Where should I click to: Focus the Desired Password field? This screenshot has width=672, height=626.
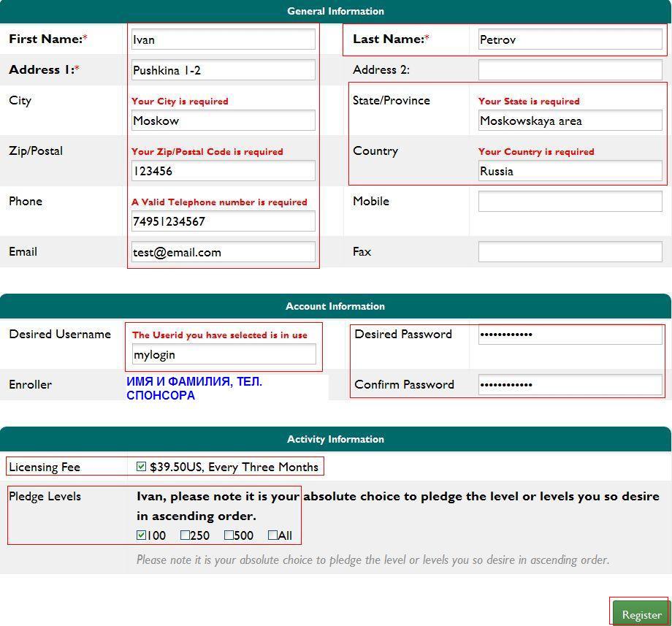pos(570,335)
